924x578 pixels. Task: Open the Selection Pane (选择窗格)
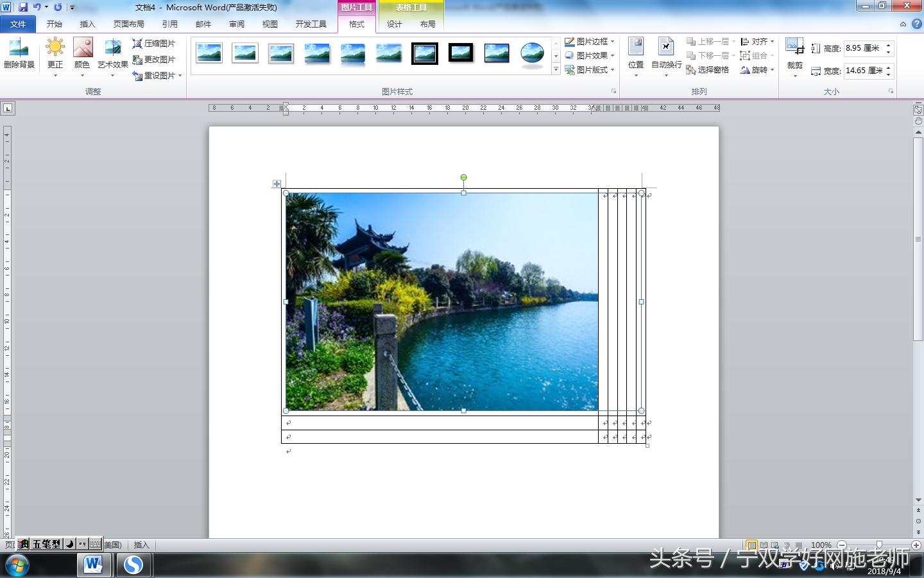(708, 70)
